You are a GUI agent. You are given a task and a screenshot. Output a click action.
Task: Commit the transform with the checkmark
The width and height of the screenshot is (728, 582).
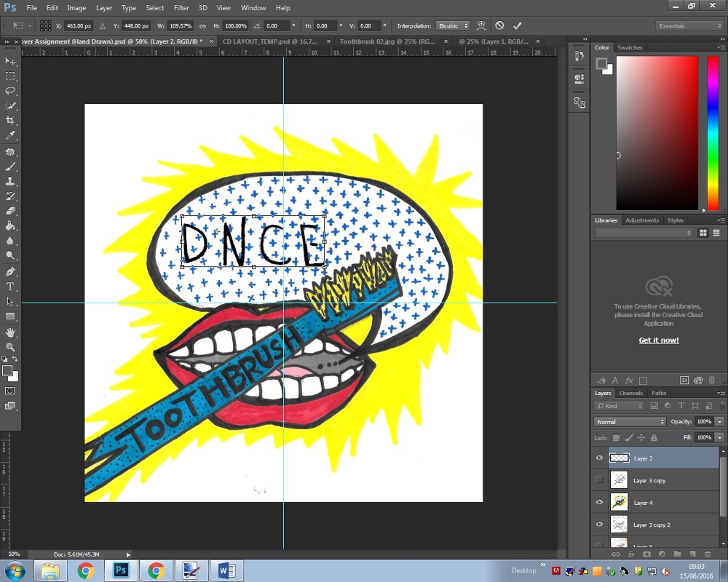click(518, 25)
